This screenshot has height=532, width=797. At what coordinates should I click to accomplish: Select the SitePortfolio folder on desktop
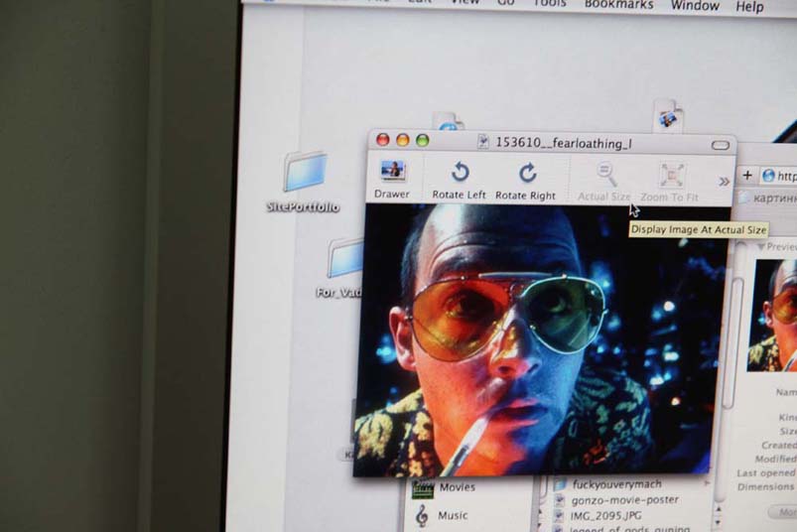305,182
